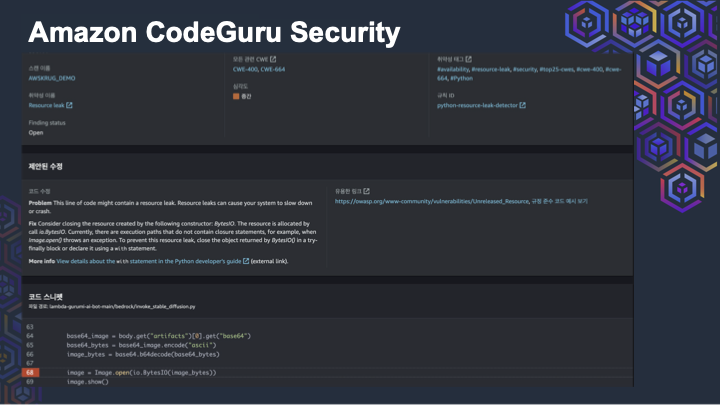The height and width of the screenshot is (405, 720).
Task: Click code line 68 Image.open call
Action: (141, 372)
